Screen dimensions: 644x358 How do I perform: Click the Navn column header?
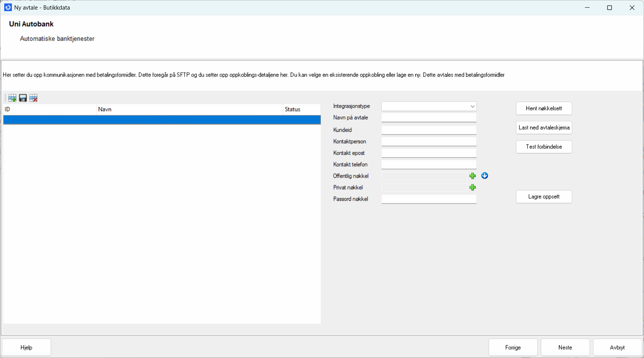point(189,109)
